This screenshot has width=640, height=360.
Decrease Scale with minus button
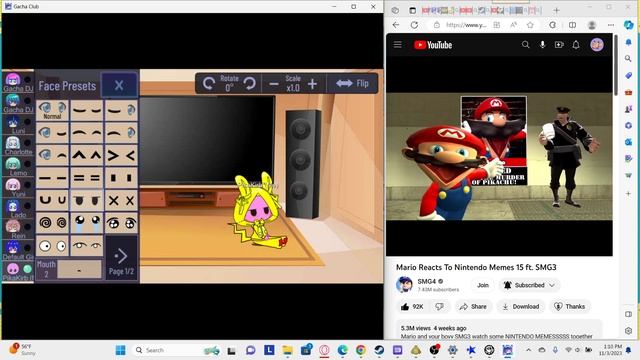274,84
